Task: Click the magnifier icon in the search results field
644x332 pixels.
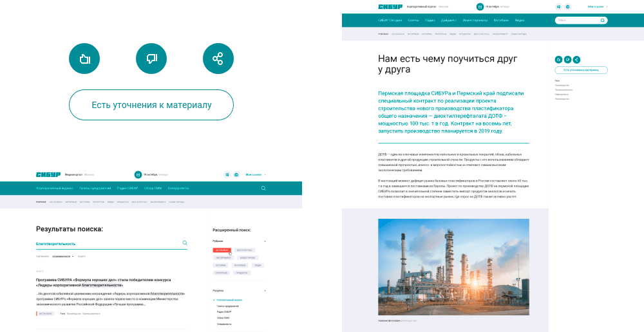Action: coord(185,243)
